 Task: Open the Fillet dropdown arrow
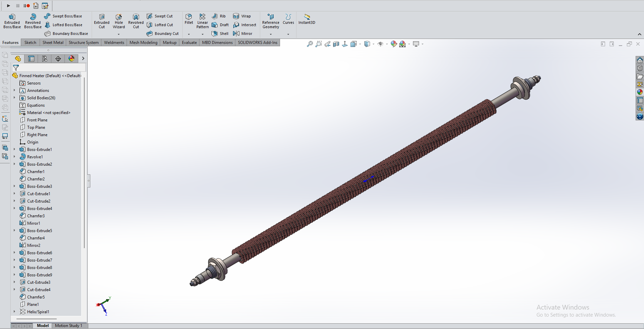189,34
